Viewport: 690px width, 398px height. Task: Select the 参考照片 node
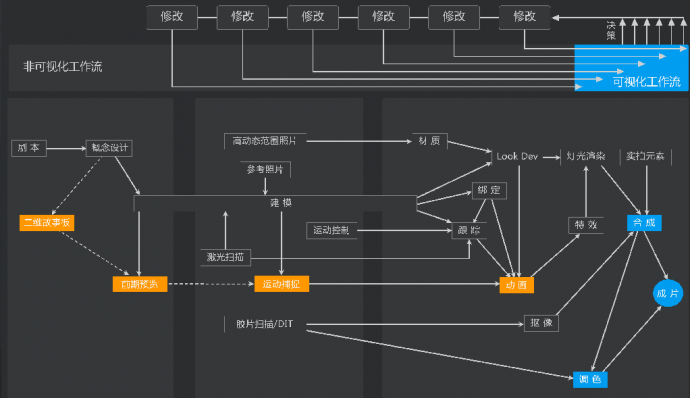coord(265,169)
